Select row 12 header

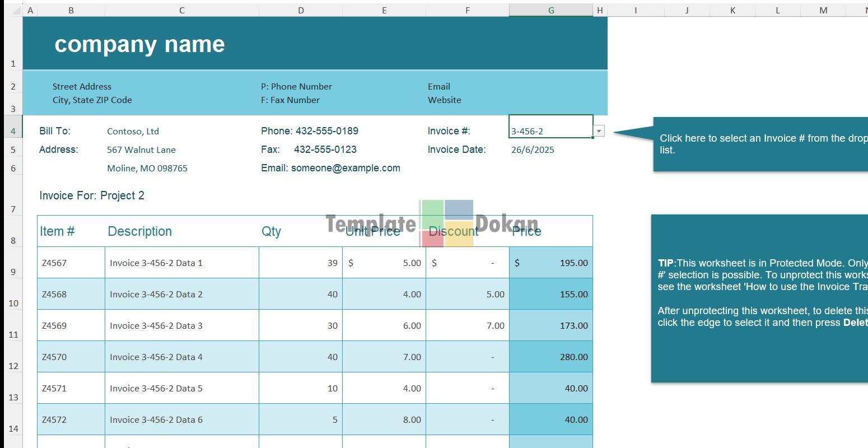pos(13,366)
